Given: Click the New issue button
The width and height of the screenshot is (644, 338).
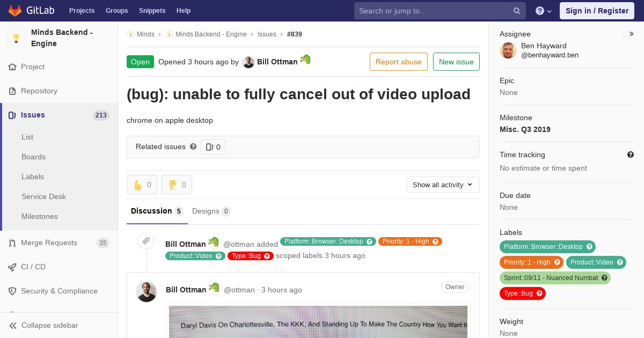Looking at the screenshot, I should (456, 62).
